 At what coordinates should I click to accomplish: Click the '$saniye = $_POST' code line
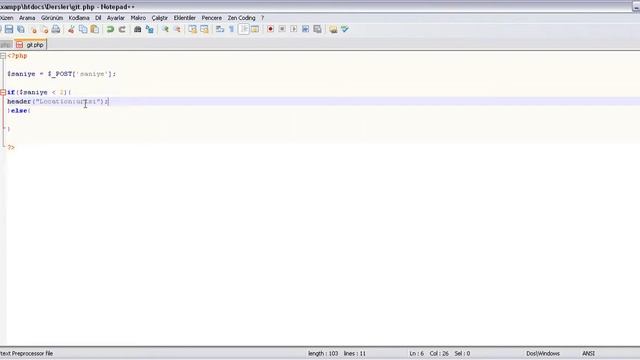(x=62, y=74)
